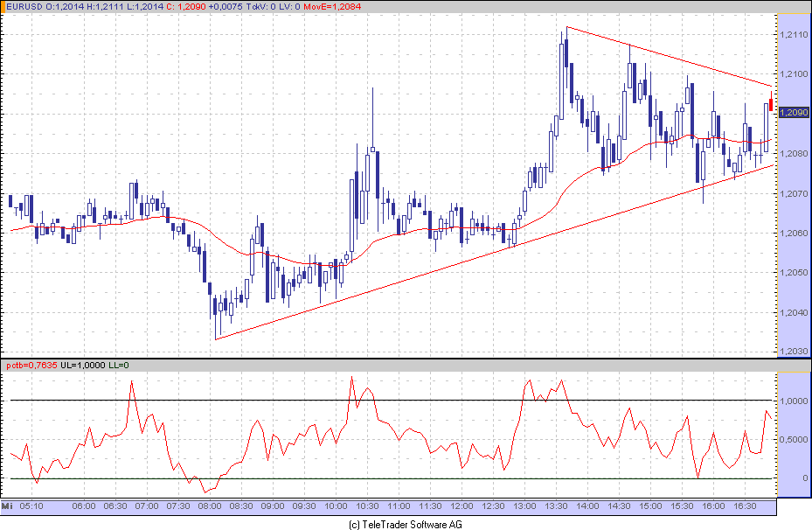The height and width of the screenshot is (530, 812).
Task: Click the 1,2030 price axis label
Action: tap(793, 352)
